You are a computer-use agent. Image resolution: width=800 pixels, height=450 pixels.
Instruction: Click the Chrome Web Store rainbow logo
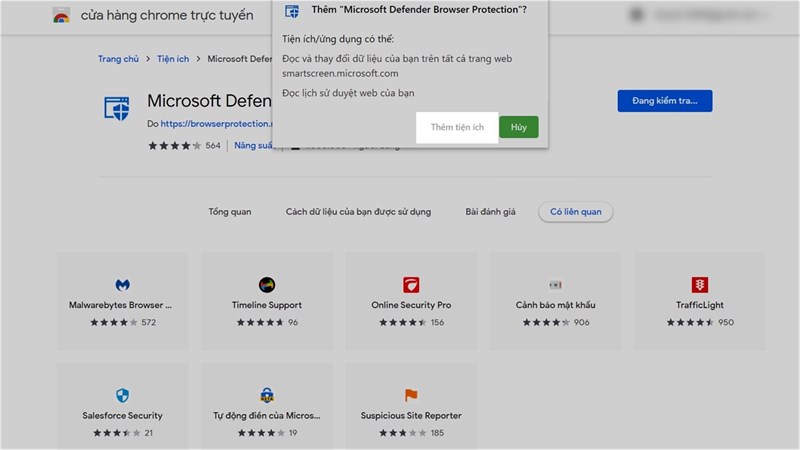(x=61, y=15)
